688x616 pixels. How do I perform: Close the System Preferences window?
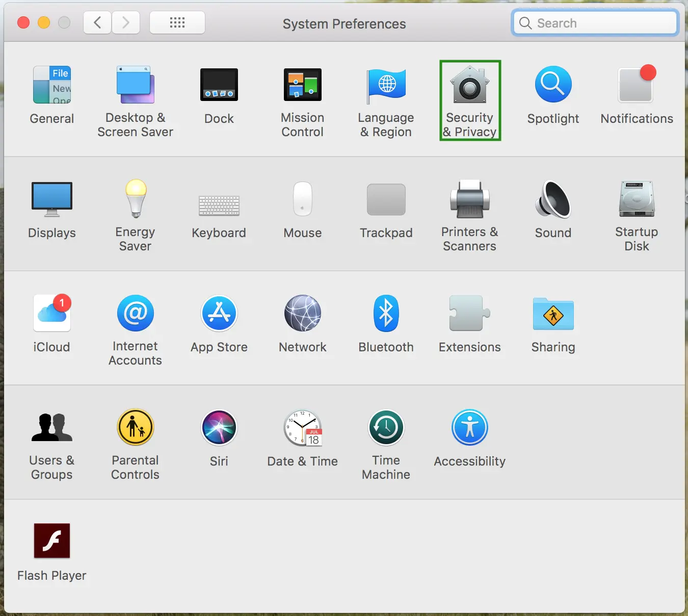click(x=23, y=22)
